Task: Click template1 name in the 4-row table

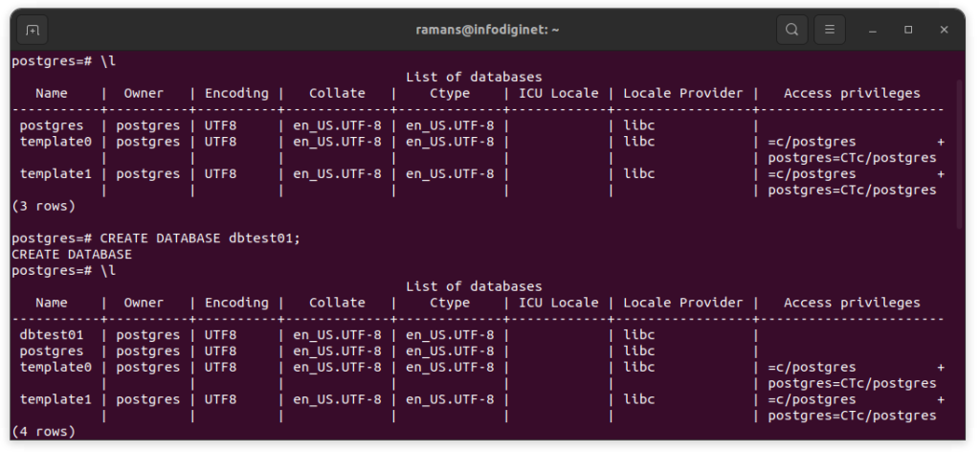Action: click(56, 399)
